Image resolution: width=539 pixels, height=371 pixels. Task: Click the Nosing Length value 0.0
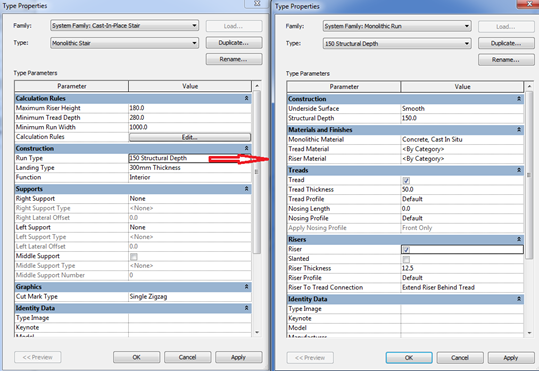click(x=462, y=209)
